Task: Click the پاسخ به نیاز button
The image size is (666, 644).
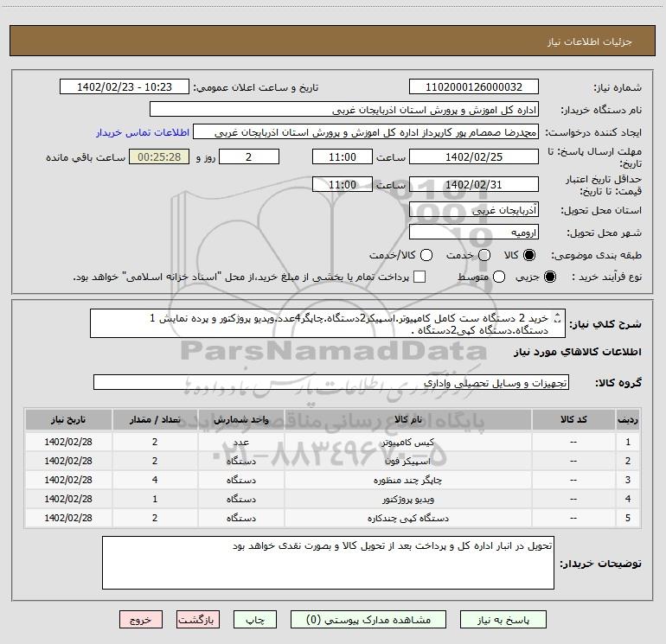Action: pos(503,620)
